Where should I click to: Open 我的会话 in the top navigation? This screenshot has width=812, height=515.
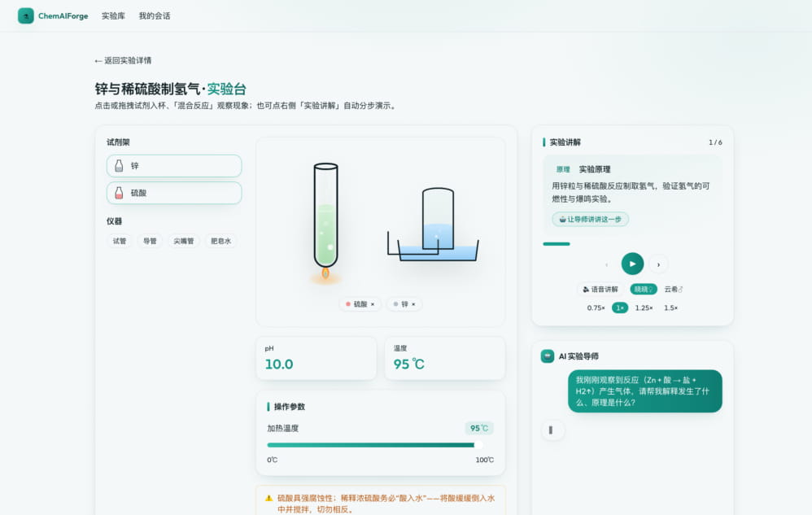click(x=155, y=16)
